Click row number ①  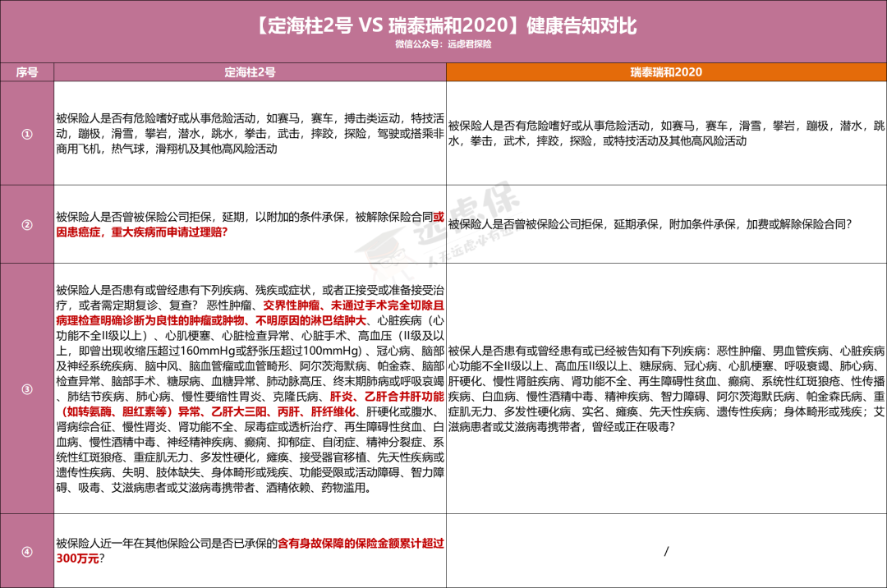pyautogui.click(x=26, y=134)
